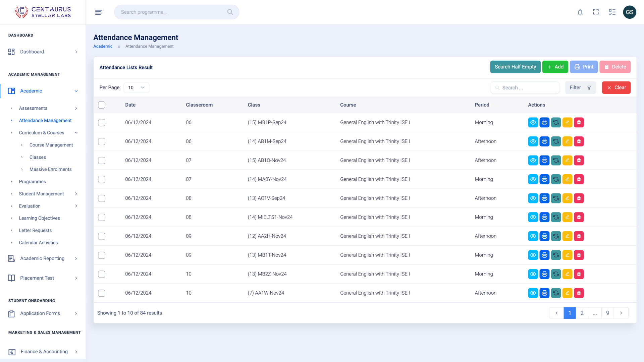The image size is (644, 362).
Task: Collapse the sidebar using the hamburger icon
Action: tap(99, 12)
